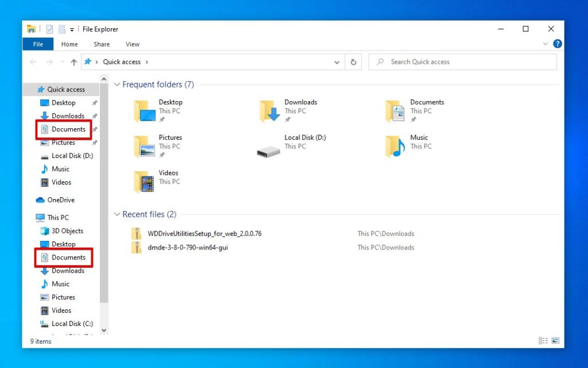588x368 pixels.
Task: Open Customize Quick Access Toolbar dropdown
Action: coord(72,29)
